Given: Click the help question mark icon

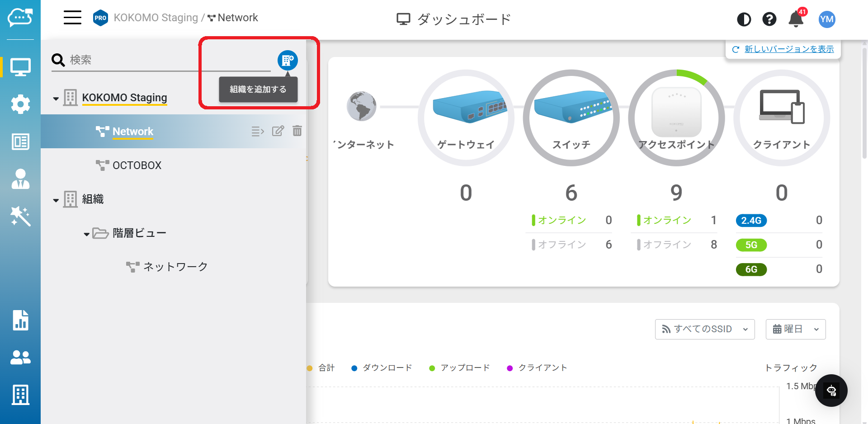Looking at the screenshot, I should tap(769, 19).
